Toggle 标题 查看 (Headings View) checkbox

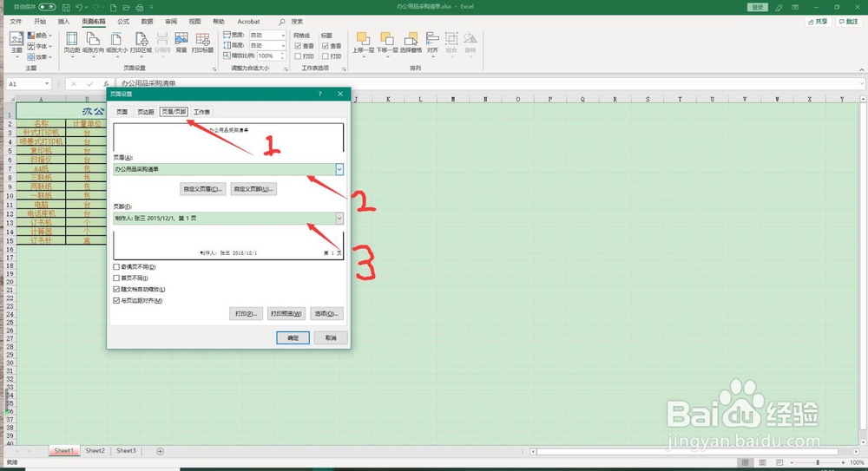click(325, 46)
